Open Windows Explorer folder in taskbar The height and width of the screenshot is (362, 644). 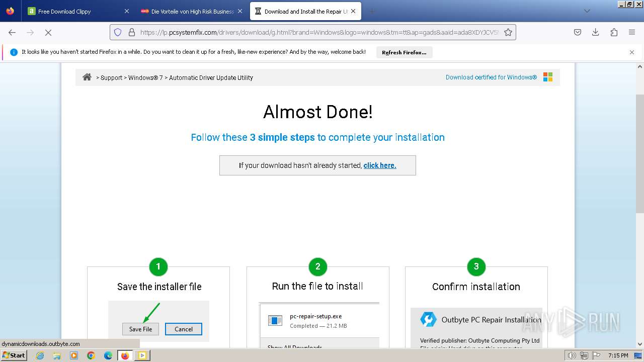pos(57,355)
